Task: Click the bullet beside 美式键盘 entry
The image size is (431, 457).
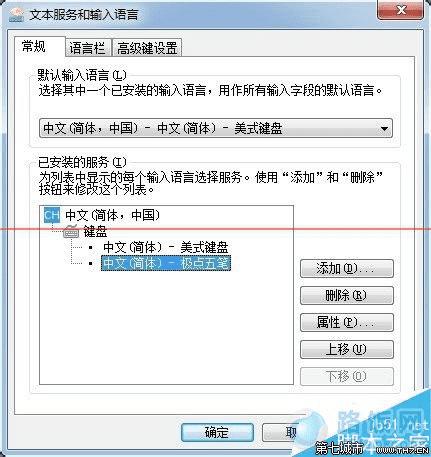Action: [x=91, y=248]
